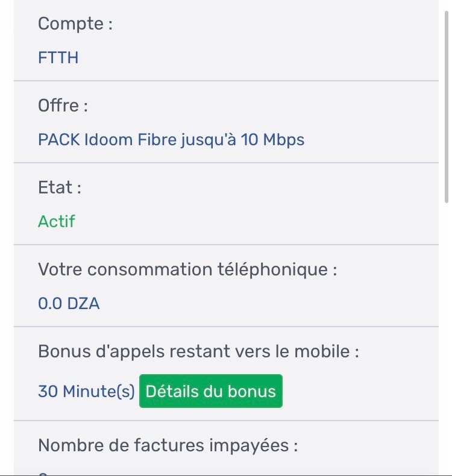Click the word téléphonique
This screenshot has width=452, height=476.
[x=280, y=269]
